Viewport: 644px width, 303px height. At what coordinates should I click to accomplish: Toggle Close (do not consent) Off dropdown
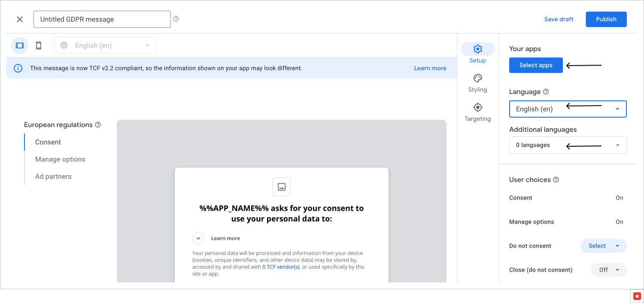click(x=609, y=270)
